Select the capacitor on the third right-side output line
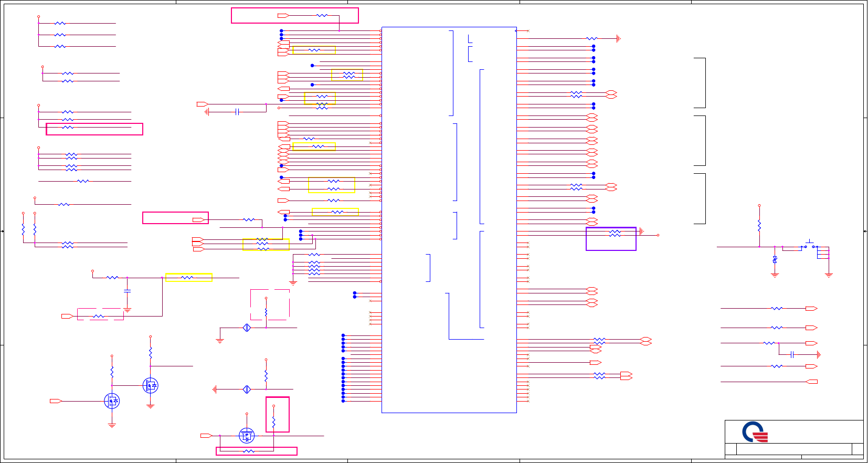This screenshot has width=868, height=463. (792, 355)
